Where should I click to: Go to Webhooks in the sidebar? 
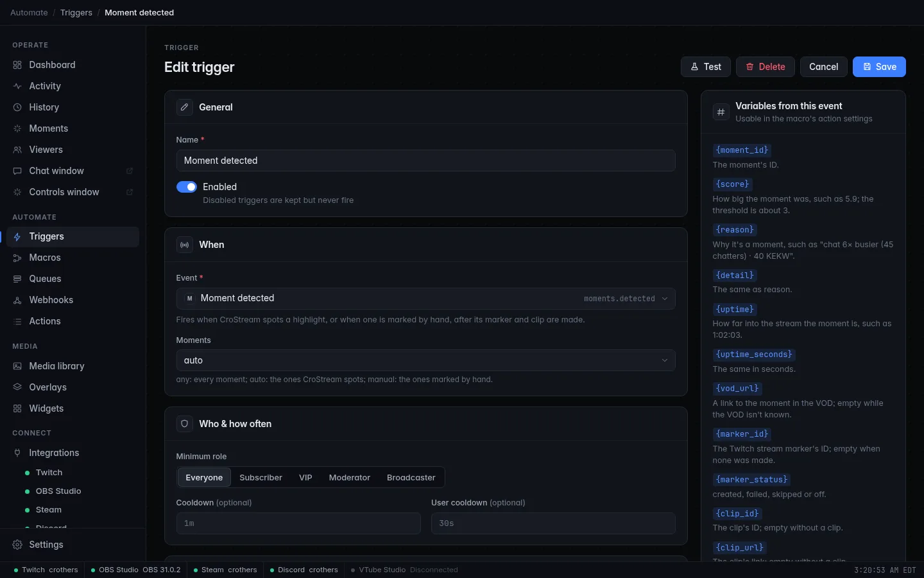73,300
